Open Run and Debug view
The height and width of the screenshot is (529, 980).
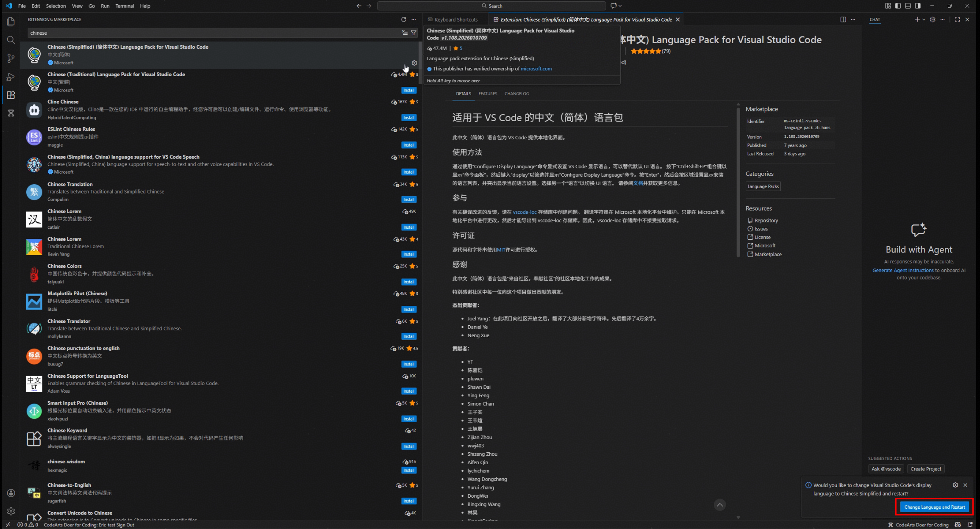[x=11, y=77]
